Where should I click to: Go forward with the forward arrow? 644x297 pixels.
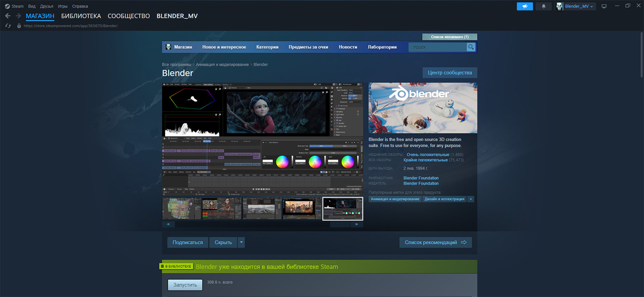tap(18, 16)
